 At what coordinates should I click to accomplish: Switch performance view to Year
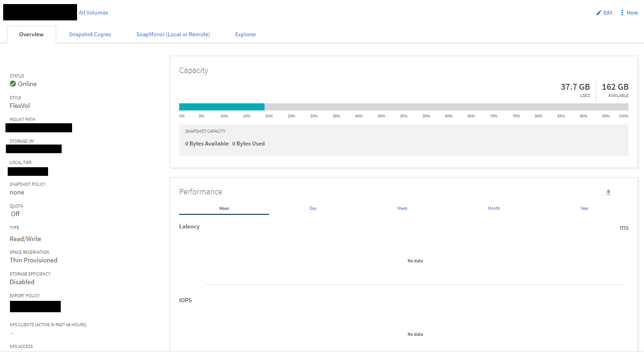[x=584, y=208]
